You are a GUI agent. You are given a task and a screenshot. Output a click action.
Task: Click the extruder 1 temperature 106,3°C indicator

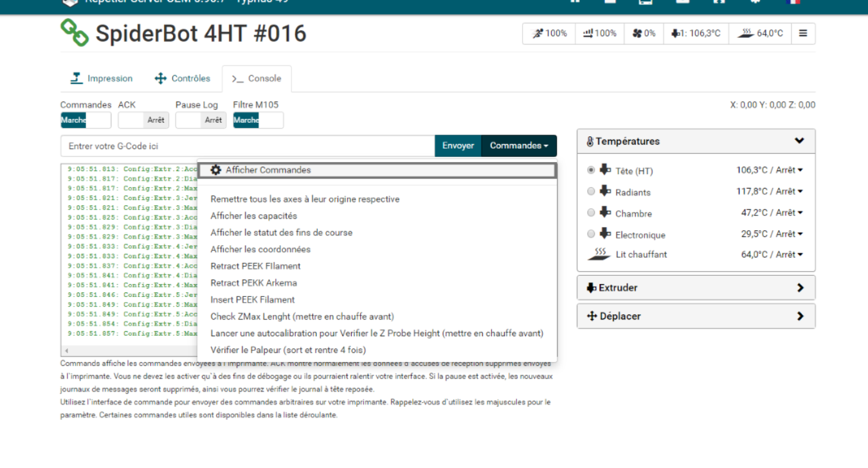coord(696,33)
